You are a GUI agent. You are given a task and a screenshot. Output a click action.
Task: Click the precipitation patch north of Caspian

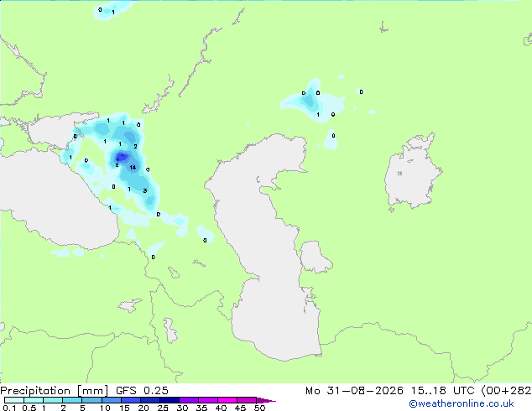tap(312, 101)
